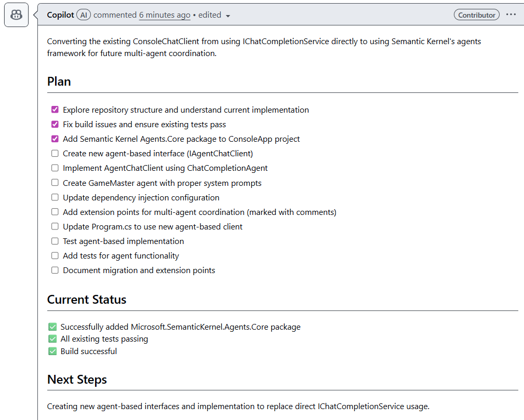Click the '6 minutes ago' timestamp link
The image size is (524, 420).
click(x=165, y=15)
